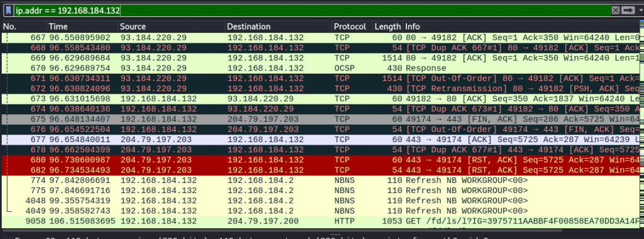Screen dimensions: 644x239
Task: Open the display filter bookmark icon
Action: (8, 10)
